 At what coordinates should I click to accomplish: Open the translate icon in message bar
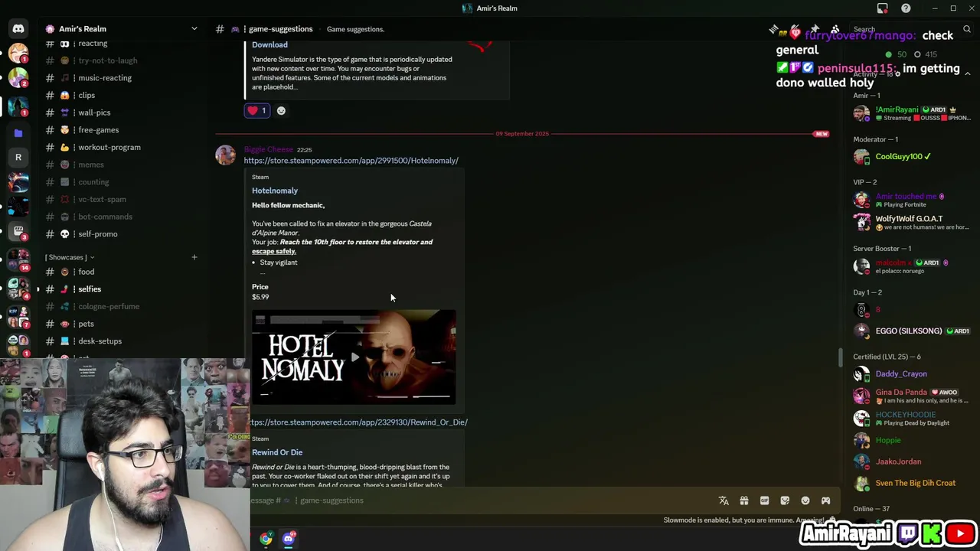[x=724, y=500]
